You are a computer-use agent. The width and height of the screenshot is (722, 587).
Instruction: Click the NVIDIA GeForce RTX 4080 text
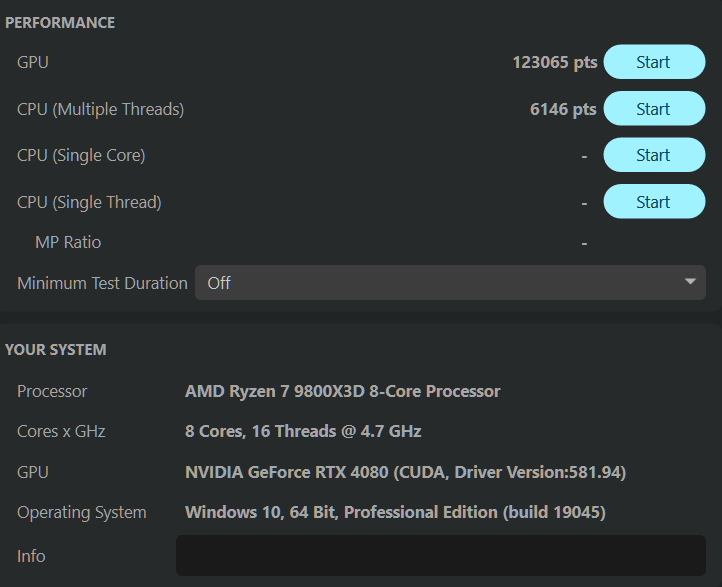coord(405,472)
